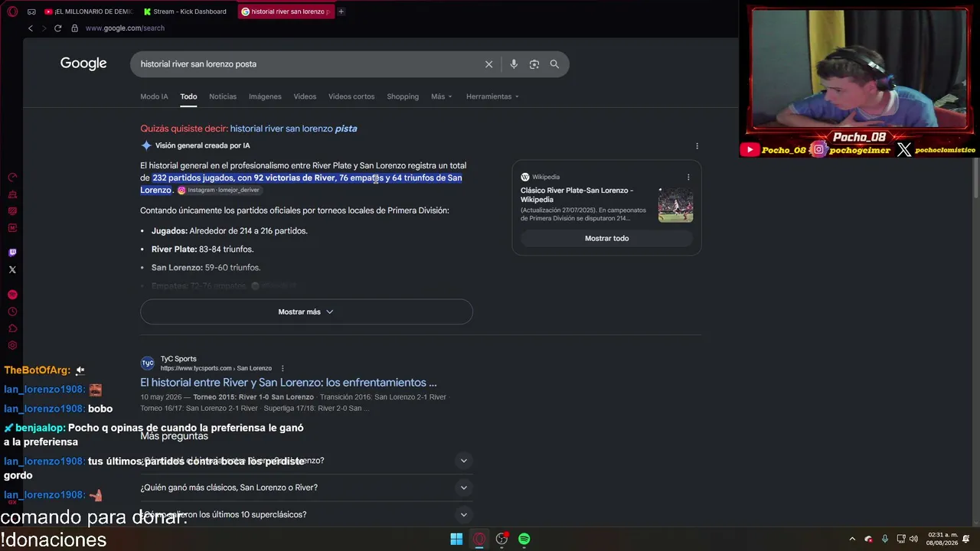Image resolution: width=980 pixels, height=551 pixels.
Task: Open TyC Sports result options menu
Action: (x=283, y=368)
